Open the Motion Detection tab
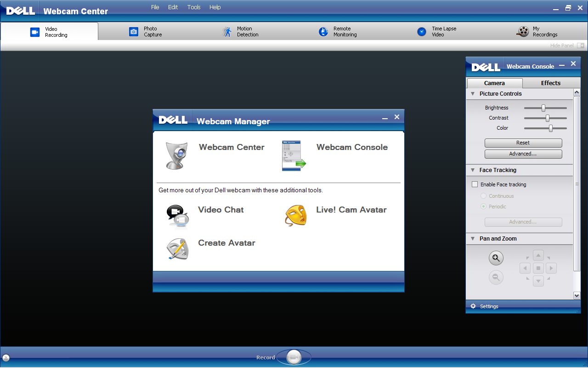This screenshot has width=588, height=368. (243, 31)
